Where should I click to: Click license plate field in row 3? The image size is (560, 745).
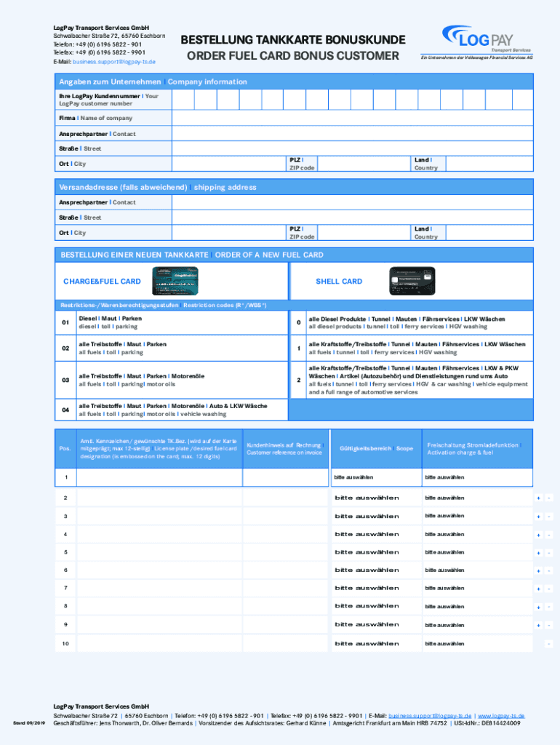(x=158, y=516)
